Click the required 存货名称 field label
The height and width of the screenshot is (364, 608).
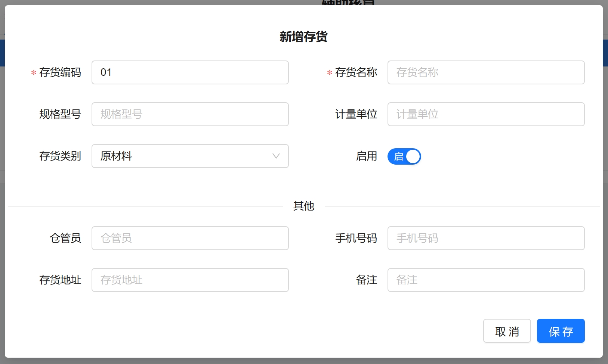356,72
